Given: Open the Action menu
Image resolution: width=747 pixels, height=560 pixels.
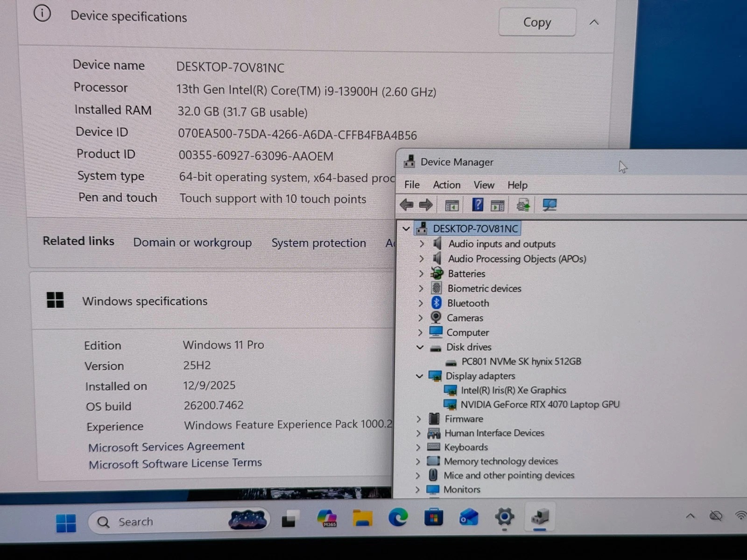Looking at the screenshot, I should [x=446, y=185].
